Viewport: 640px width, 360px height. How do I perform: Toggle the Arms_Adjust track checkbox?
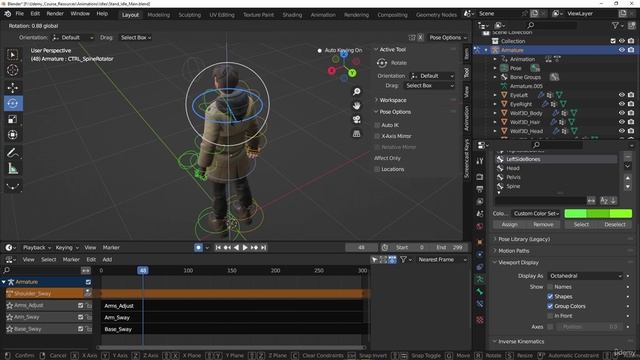coord(80,305)
